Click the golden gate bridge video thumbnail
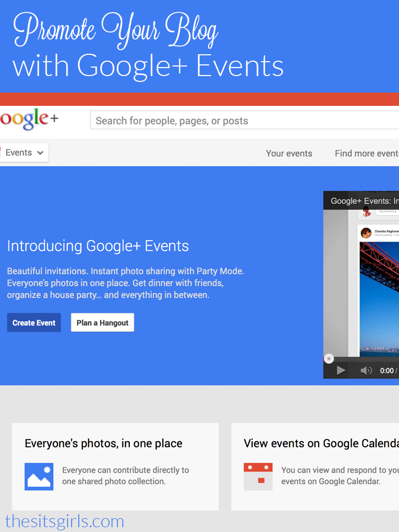399x532 pixels. (379, 299)
